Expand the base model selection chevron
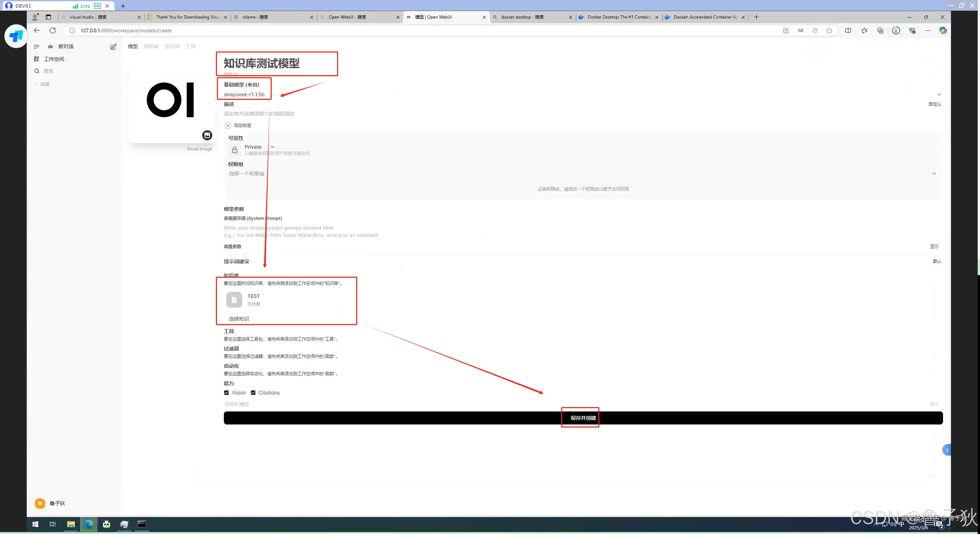This screenshot has width=980, height=534. pos(938,94)
